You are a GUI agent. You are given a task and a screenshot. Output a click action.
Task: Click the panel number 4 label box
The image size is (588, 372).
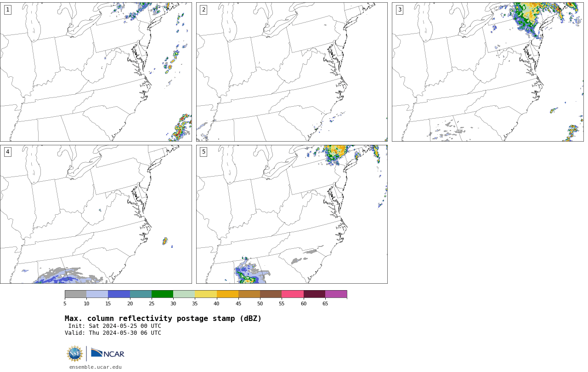pos(7,152)
